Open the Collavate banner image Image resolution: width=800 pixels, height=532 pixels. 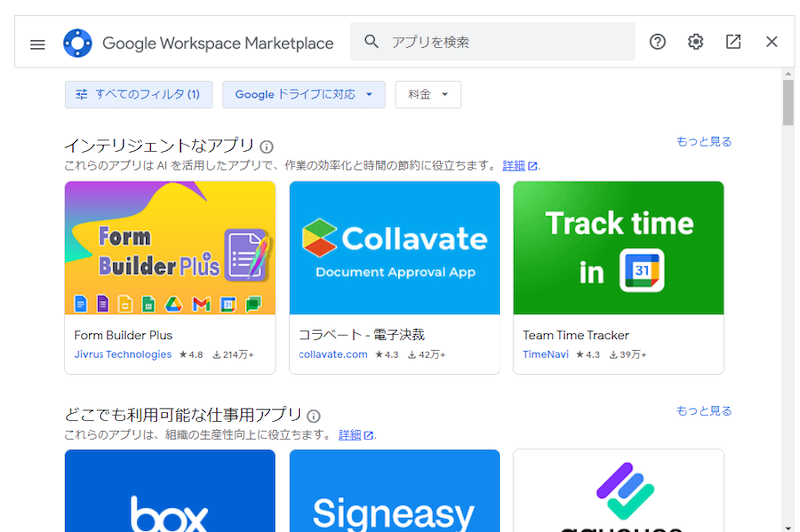point(394,248)
